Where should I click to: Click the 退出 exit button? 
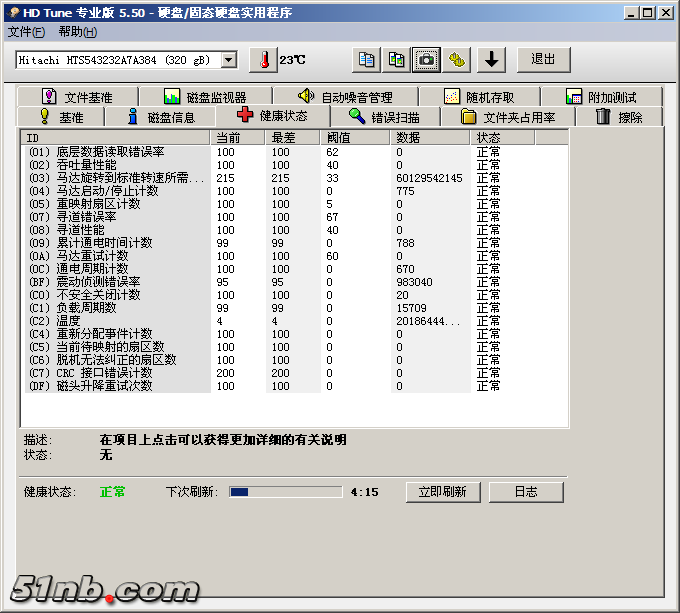tap(543, 59)
